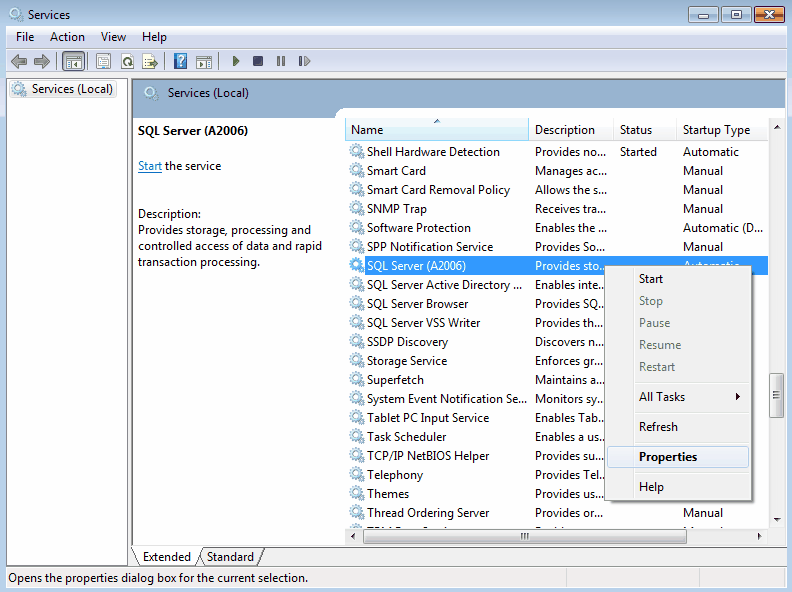792x592 pixels.
Task: Open the Help menu in menu bar
Action: [x=154, y=37]
